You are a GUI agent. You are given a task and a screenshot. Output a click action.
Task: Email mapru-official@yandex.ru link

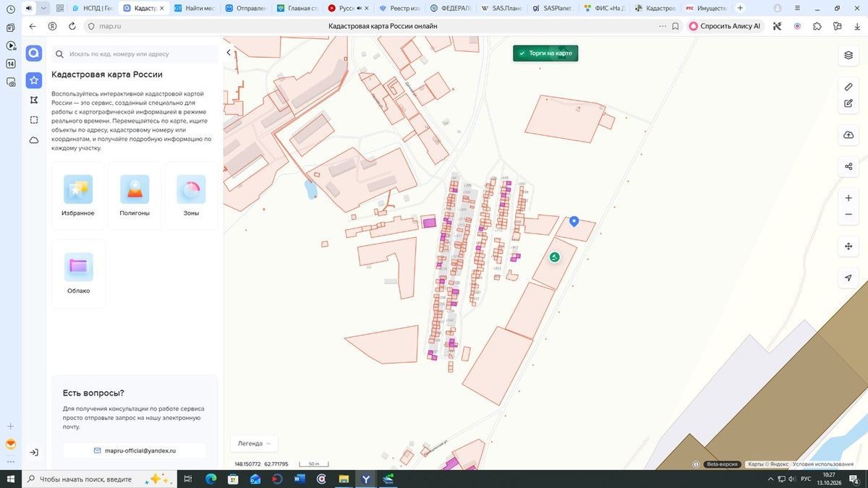pyautogui.click(x=135, y=450)
